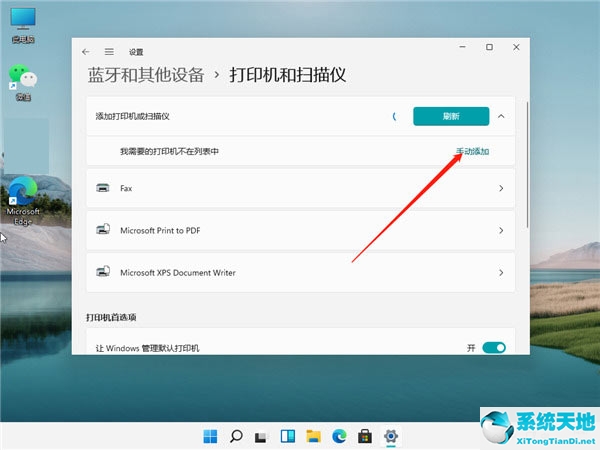
Task: Open Task View on the taskbar
Action: [x=261, y=437]
